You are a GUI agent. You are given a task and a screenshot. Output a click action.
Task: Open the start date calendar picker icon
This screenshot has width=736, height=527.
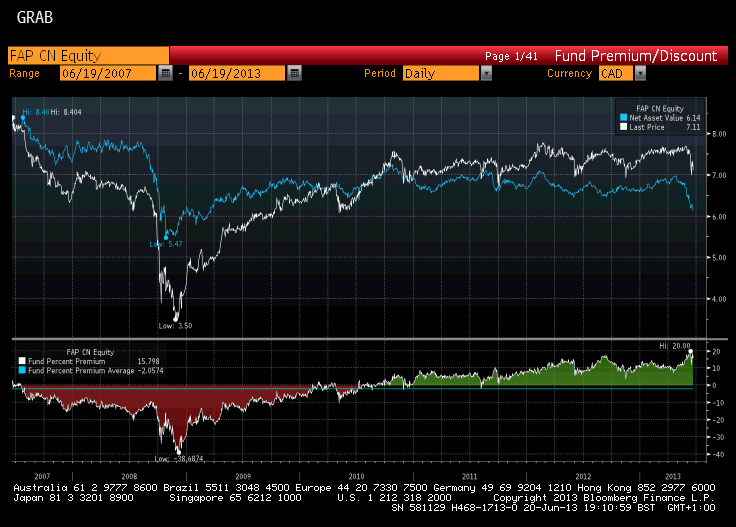point(165,73)
